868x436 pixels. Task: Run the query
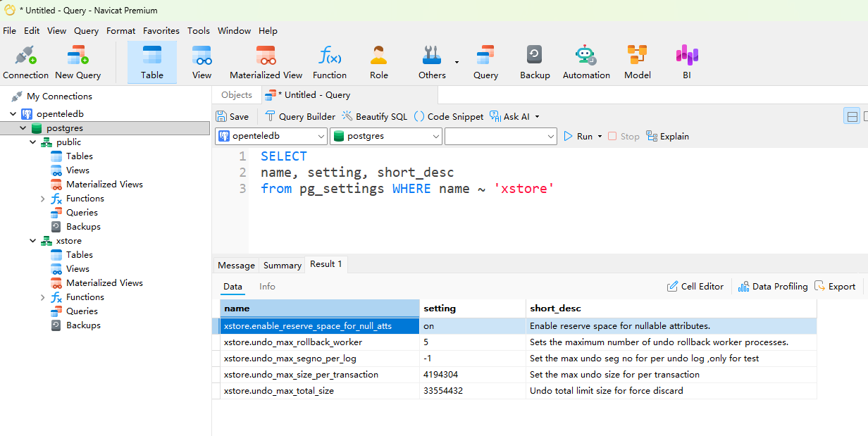[x=578, y=137]
